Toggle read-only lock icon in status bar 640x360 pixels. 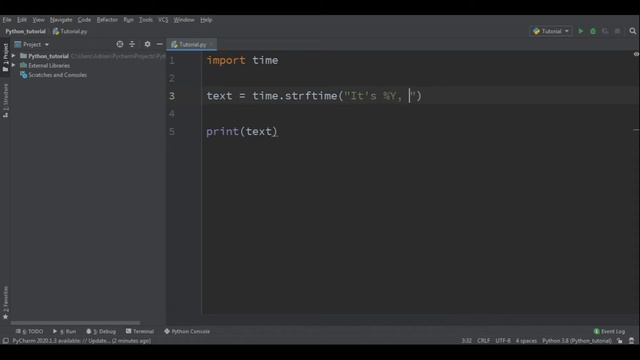pyautogui.click(x=620, y=341)
